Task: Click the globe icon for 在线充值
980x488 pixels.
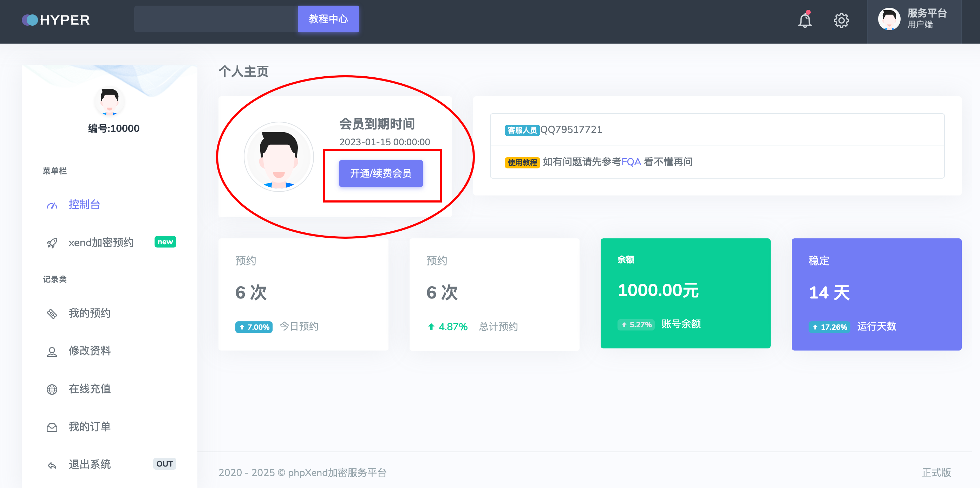Action: [52, 390]
